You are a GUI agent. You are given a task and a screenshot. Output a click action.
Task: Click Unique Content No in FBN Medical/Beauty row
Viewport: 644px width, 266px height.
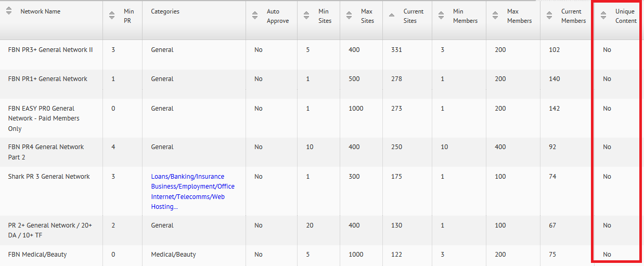[607, 255]
